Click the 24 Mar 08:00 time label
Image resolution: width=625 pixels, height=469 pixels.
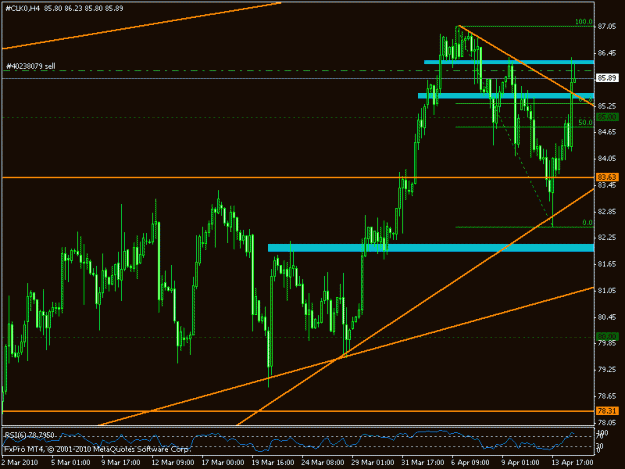pos(322,462)
